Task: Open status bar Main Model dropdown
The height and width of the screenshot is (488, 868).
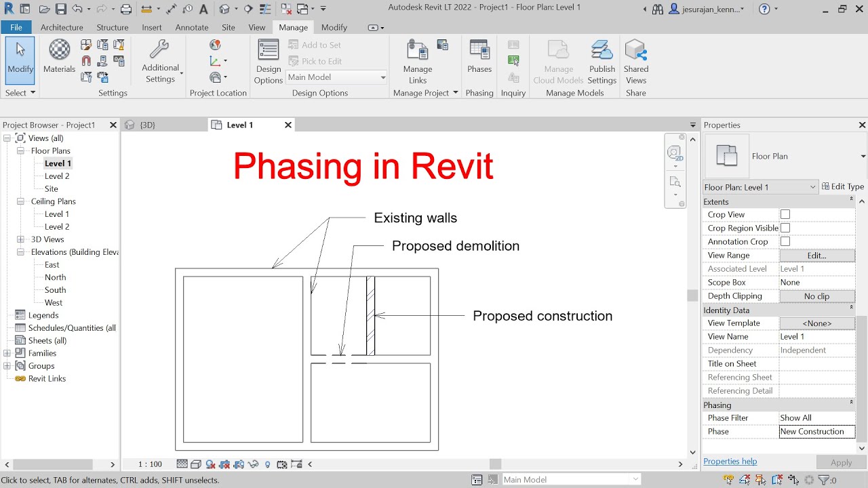Action: [571, 480]
